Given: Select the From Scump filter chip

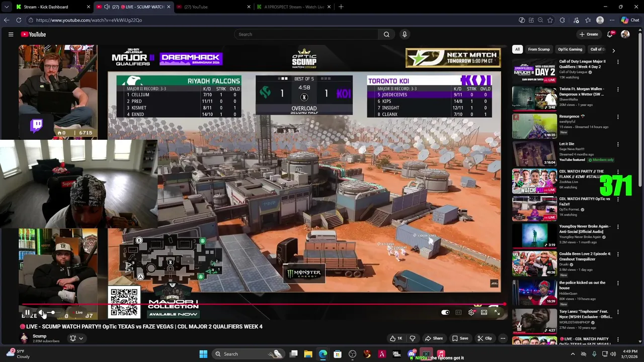Looking at the screenshot, I should (539, 49).
